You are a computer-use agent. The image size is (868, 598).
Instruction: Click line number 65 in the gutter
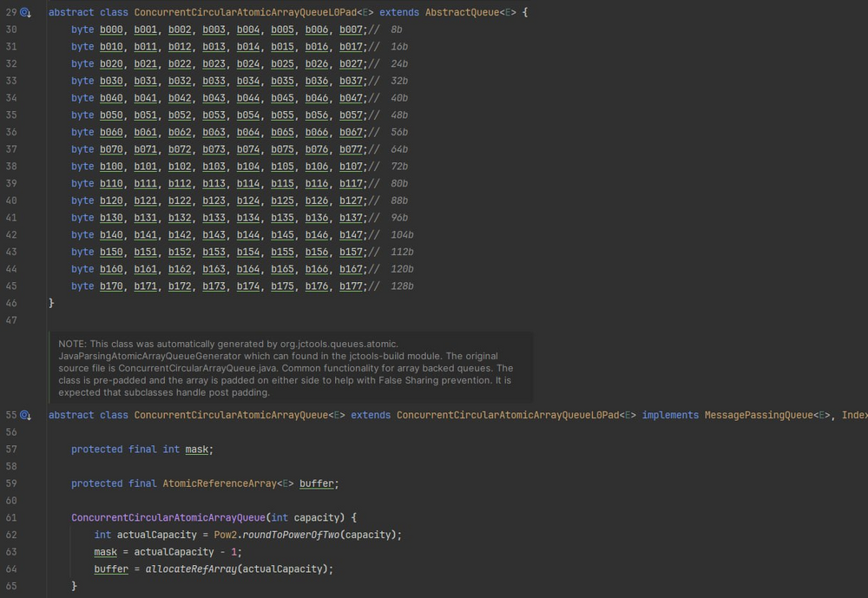11,586
